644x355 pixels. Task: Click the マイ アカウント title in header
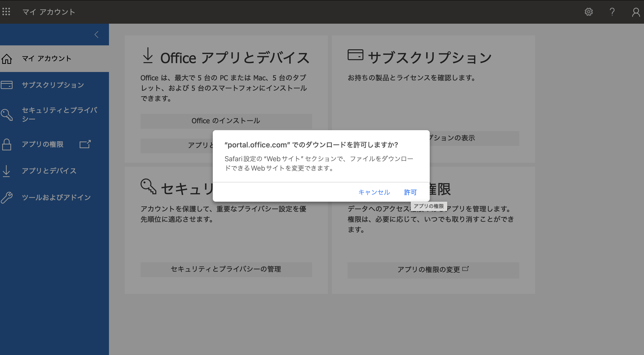pyautogui.click(x=49, y=12)
